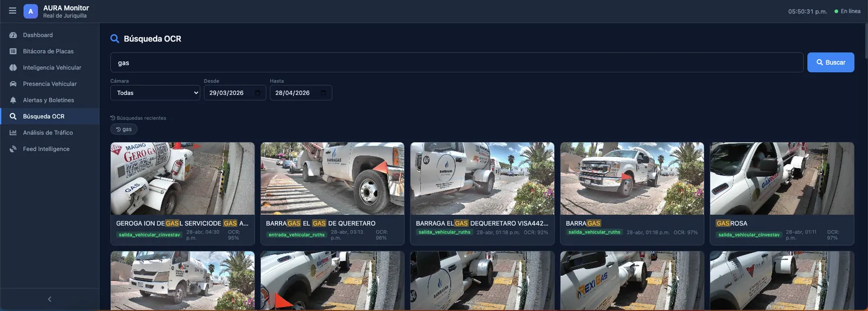This screenshot has width=868, height=311.
Task: Open the BARRAGAS EL GAS DE QUERETARO thumbnail
Action: pos(332,179)
